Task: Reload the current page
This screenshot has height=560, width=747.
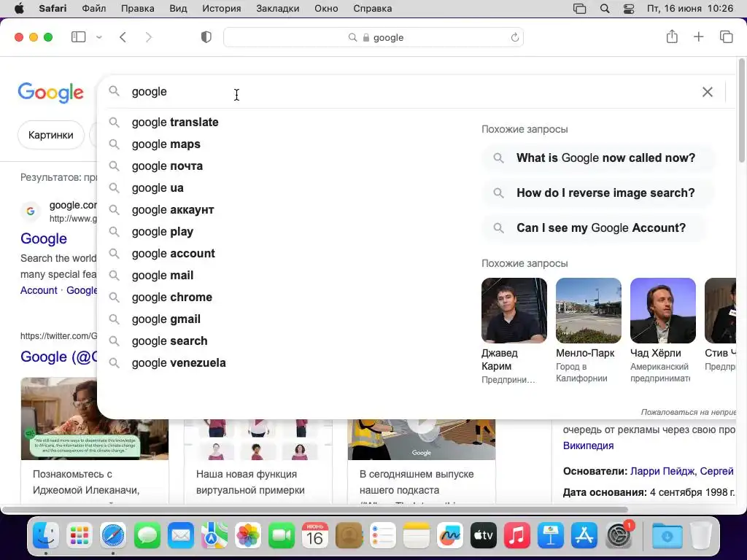Action: pos(514,37)
